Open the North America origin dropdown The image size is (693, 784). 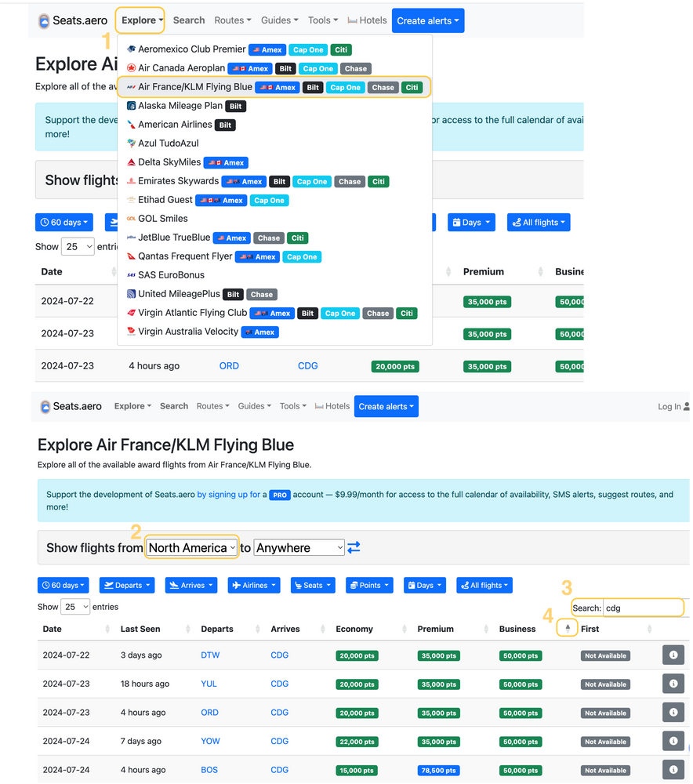192,548
